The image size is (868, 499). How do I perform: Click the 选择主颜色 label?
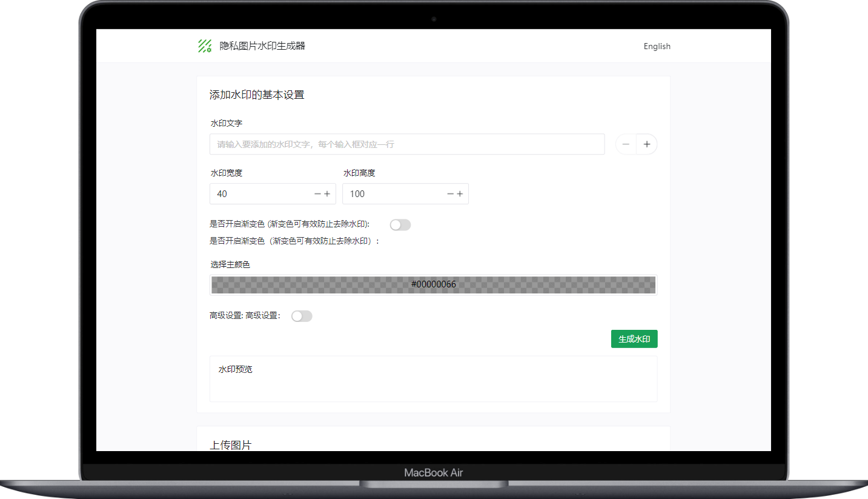[x=230, y=265]
